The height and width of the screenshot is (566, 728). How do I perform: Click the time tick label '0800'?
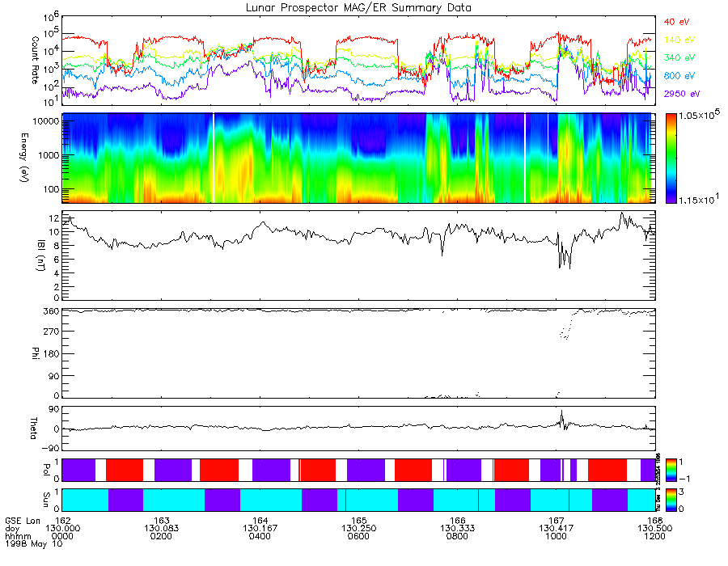[457, 536]
